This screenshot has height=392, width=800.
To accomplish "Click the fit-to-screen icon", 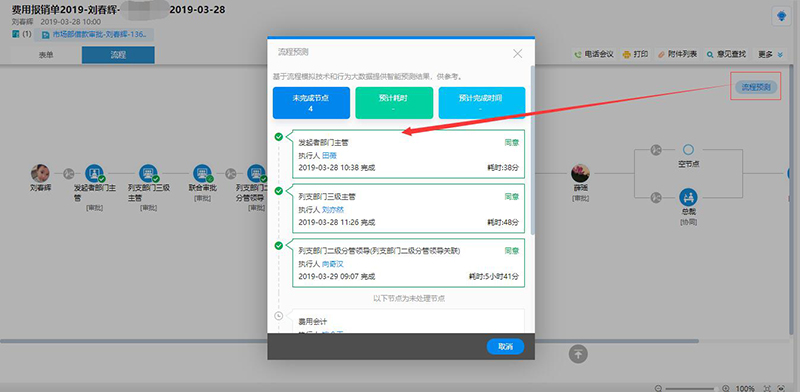I will (767, 388).
